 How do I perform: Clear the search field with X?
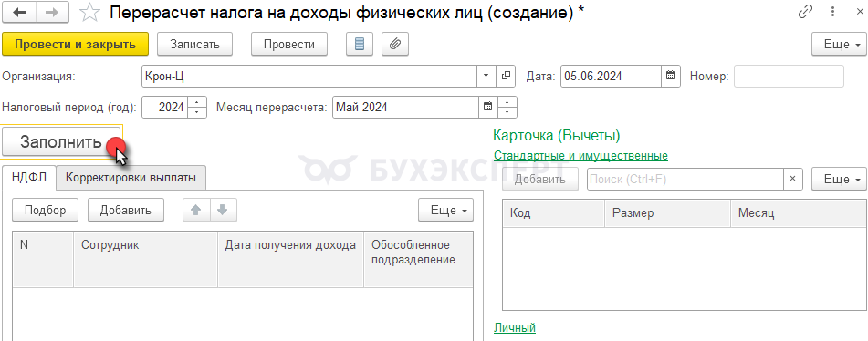[x=792, y=179]
